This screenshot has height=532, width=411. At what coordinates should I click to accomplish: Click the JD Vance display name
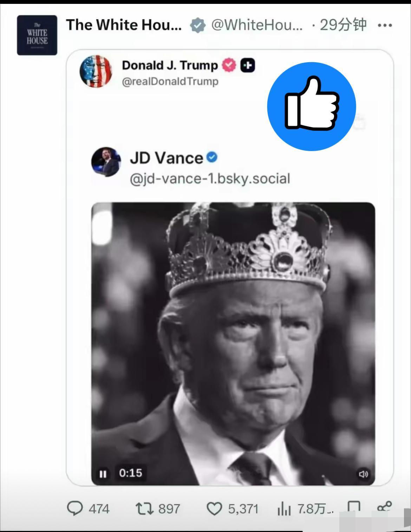166,158
